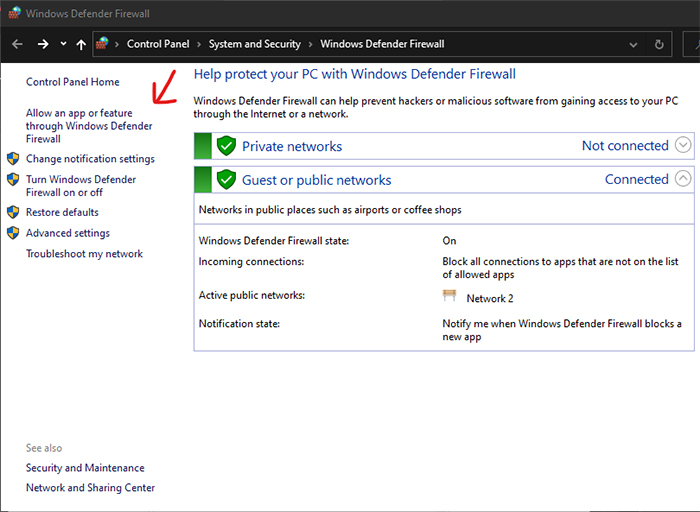Open Turn Windows Defender Firewall on or off
700x512 pixels.
[x=81, y=186]
